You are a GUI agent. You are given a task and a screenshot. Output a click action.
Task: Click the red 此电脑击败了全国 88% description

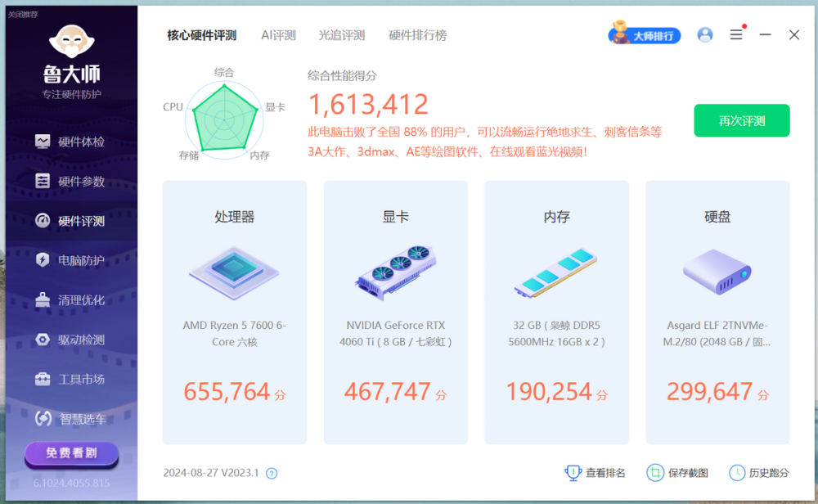(484, 142)
